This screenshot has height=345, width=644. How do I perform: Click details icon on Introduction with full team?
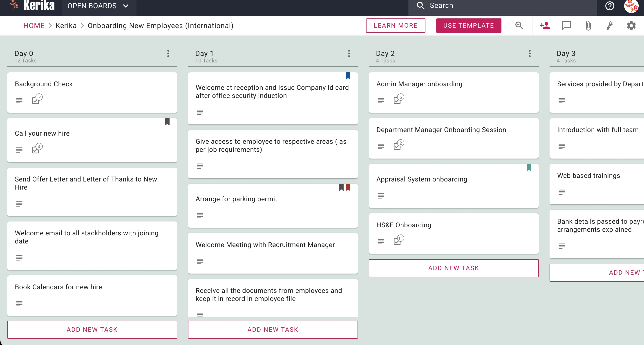click(x=561, y=146)
